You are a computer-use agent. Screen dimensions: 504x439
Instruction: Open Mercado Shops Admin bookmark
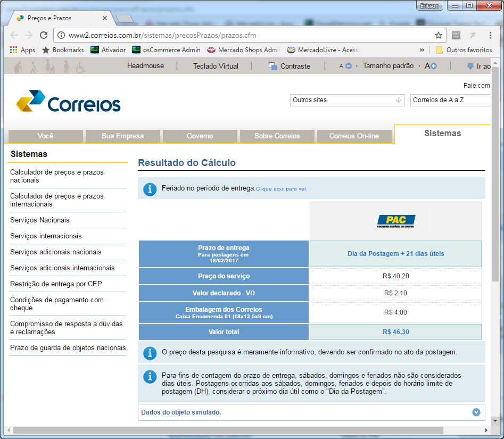(x=244, y=50)
